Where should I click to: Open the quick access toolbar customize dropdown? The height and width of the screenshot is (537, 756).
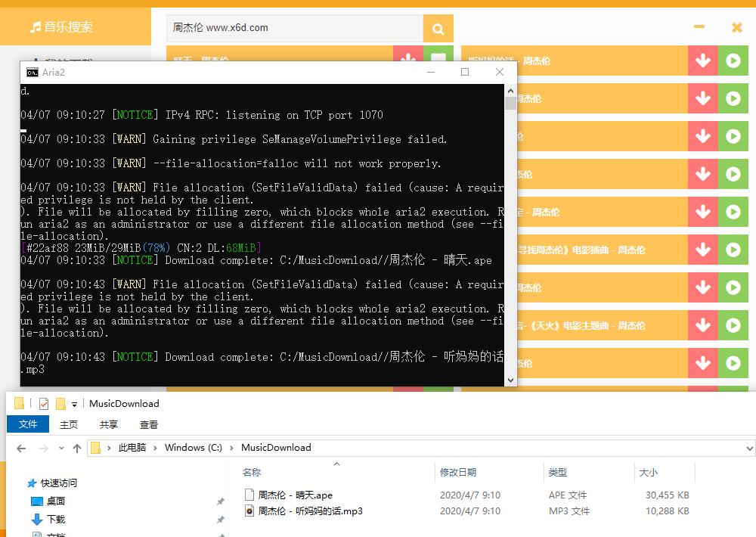74,404
